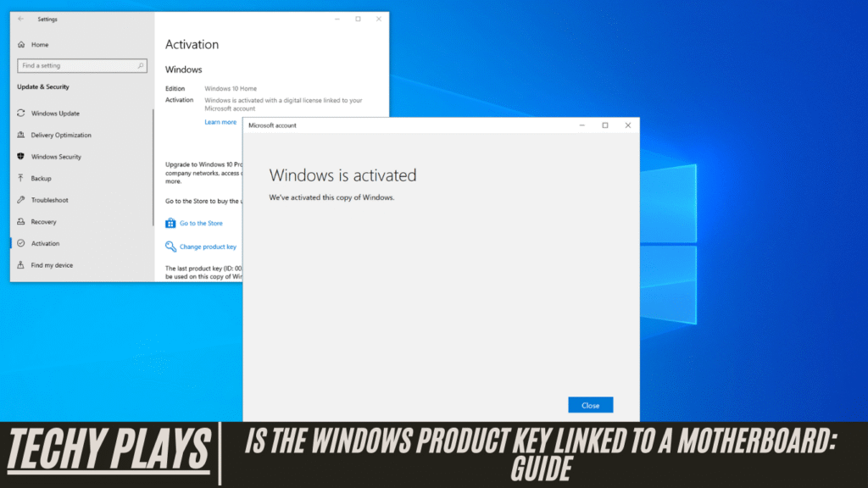The width and height of the screenshot is (868, 488).
Task: Click the Learn more link
Action: (220, 121)
